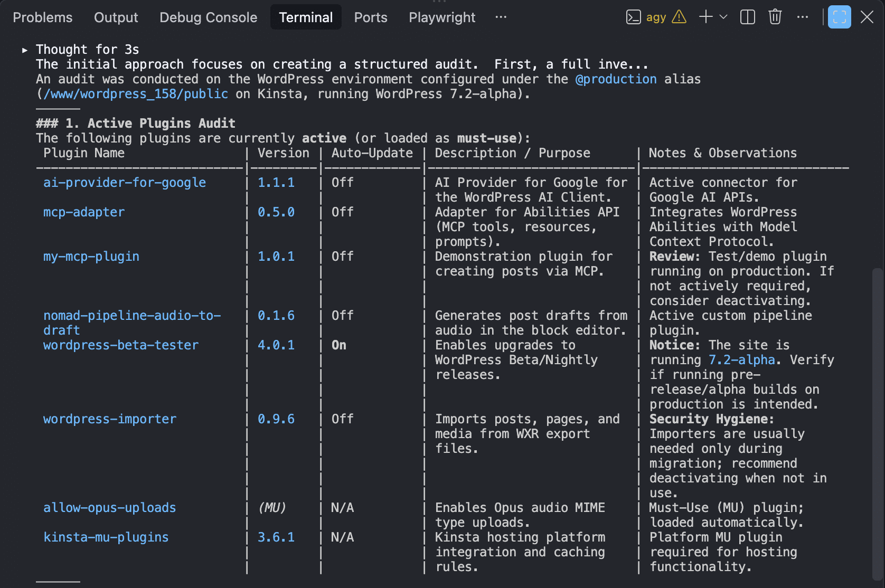The width and height of the screenshot is (885, 588).
Task: Toggle maximized panel size button
Action: tap(840, 17)
